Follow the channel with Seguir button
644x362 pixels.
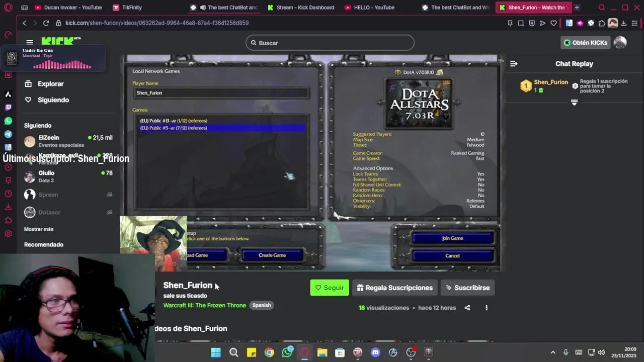click(x=330, y=288)
